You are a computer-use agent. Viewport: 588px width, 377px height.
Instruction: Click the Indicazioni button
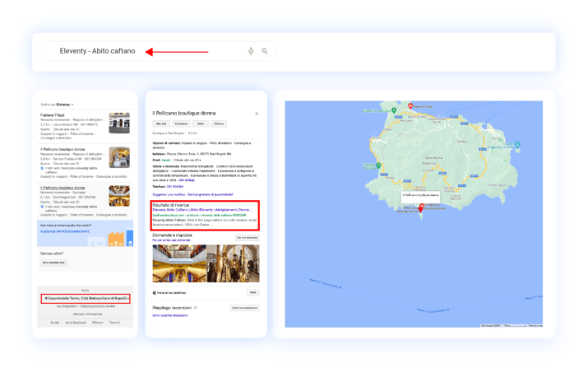[181, 123]
